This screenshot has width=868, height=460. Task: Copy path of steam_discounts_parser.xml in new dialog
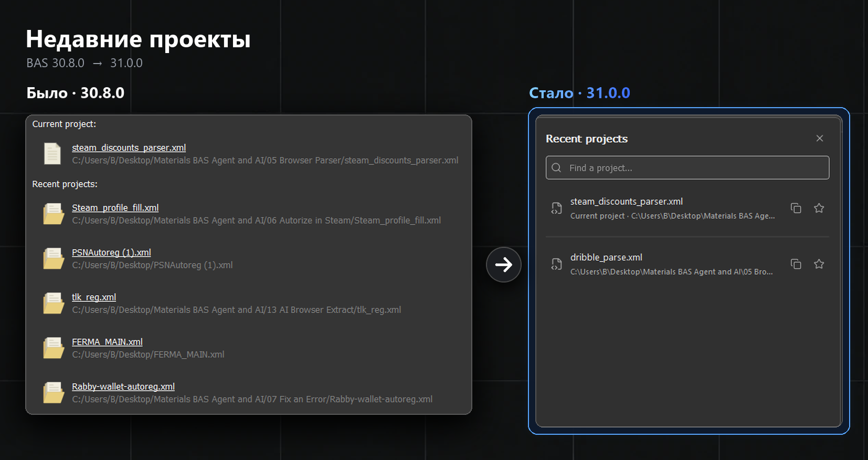point(796,208)
